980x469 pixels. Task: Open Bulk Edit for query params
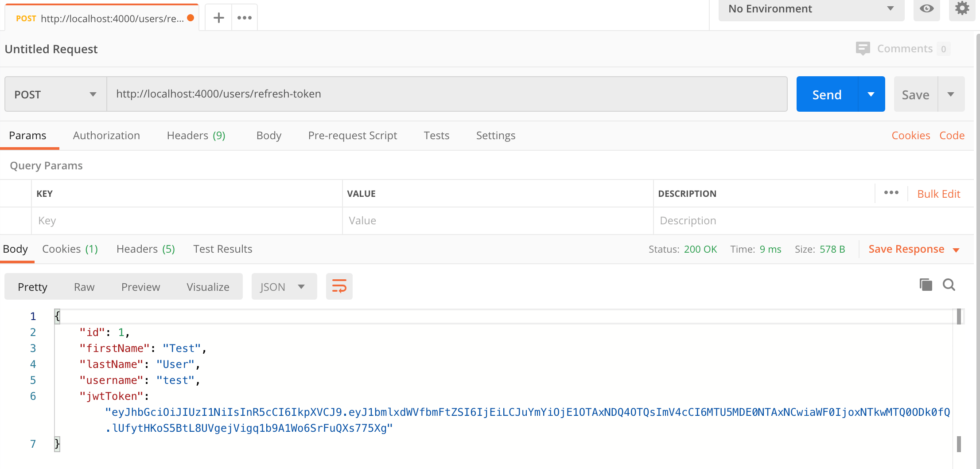[x=938, y=194]
